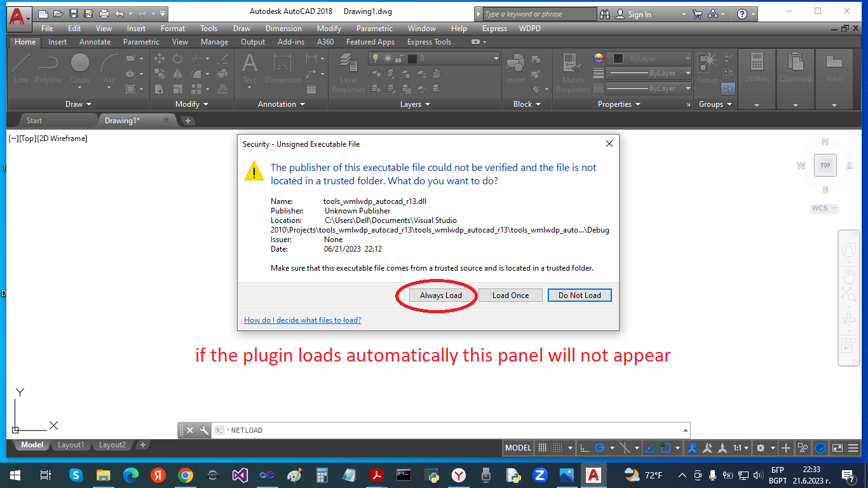Select the Polyline tool
The image size is (868, 488).
(x=48, y=69)
